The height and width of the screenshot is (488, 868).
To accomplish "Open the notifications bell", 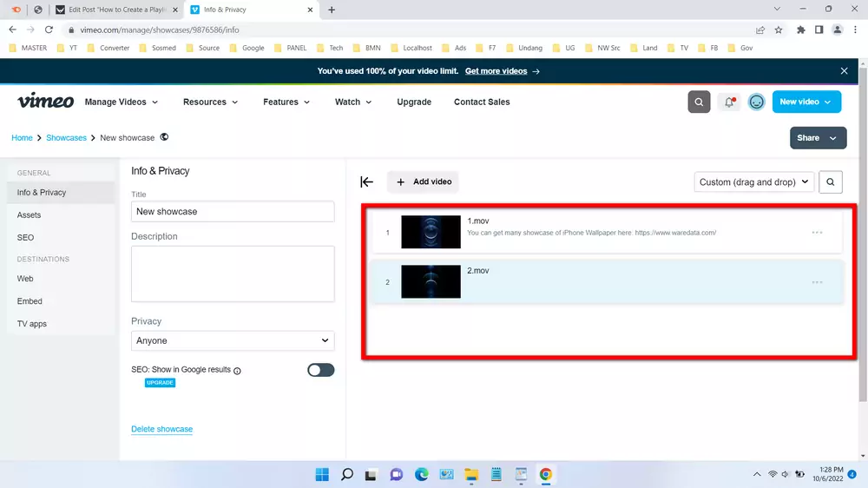I will tap(729, 102).
